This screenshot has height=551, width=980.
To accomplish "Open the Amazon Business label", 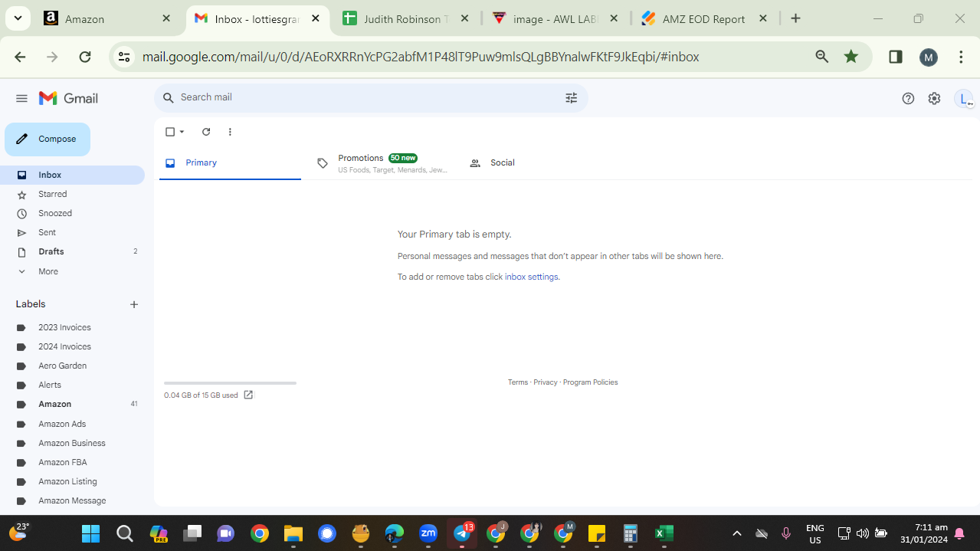I will [72, 443].
